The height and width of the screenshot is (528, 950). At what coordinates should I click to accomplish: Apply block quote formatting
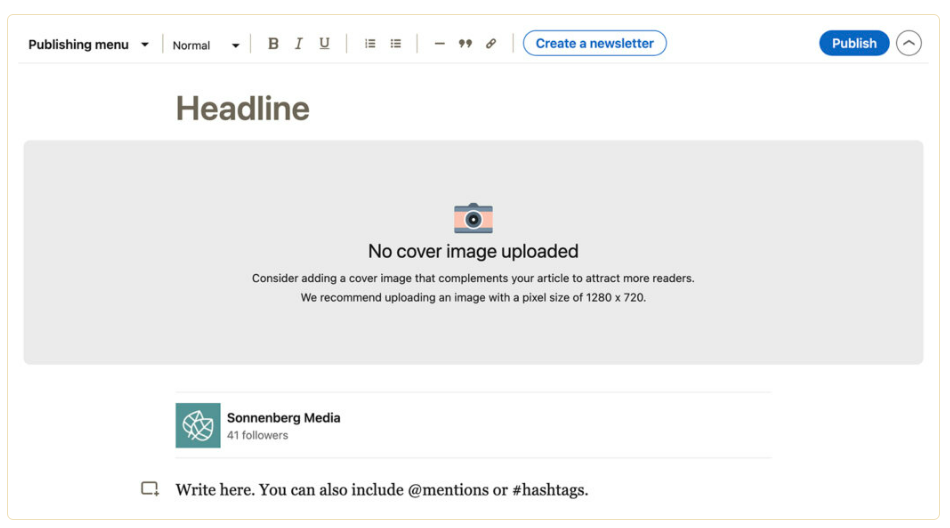coord(465,44)
